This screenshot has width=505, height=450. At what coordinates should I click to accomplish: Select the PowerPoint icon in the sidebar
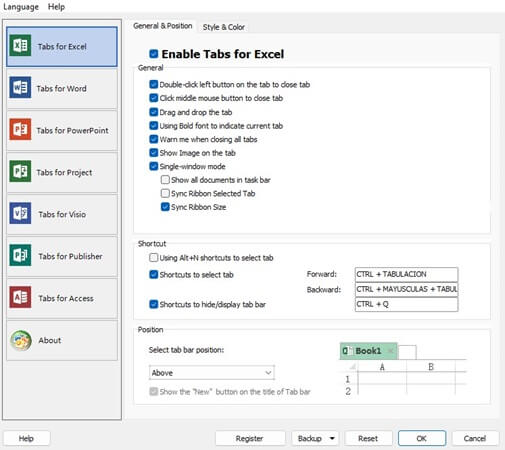point(20,129)
